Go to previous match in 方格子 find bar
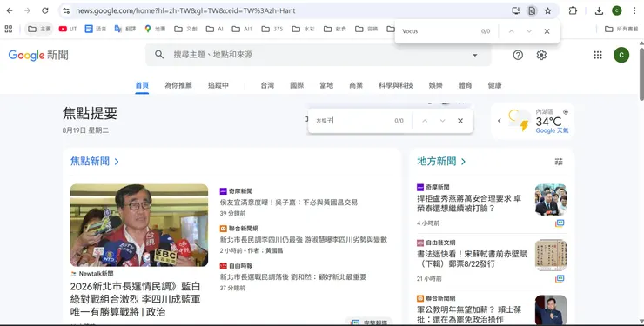This screenshot has width=644, height=326. 425,121
